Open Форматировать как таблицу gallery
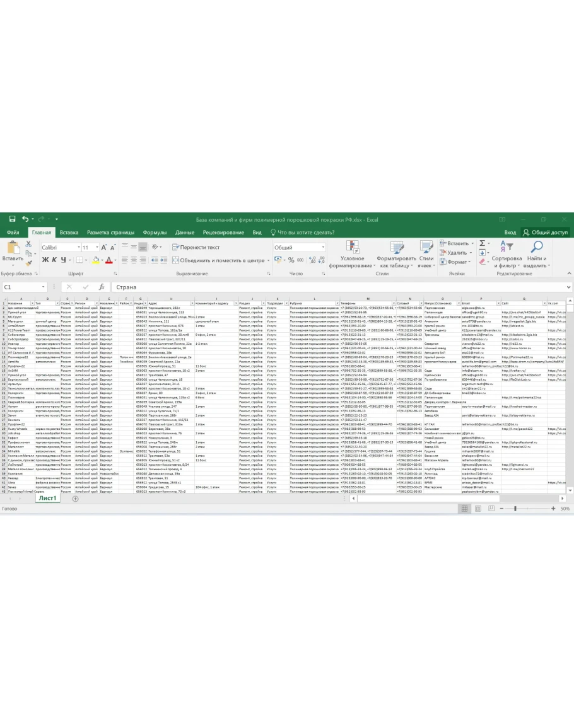574x728 pixels. 397,255
